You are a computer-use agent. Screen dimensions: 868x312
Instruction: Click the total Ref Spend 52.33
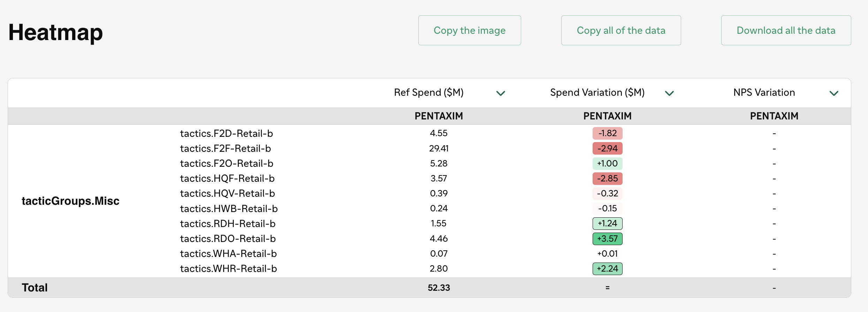(439, 288)
